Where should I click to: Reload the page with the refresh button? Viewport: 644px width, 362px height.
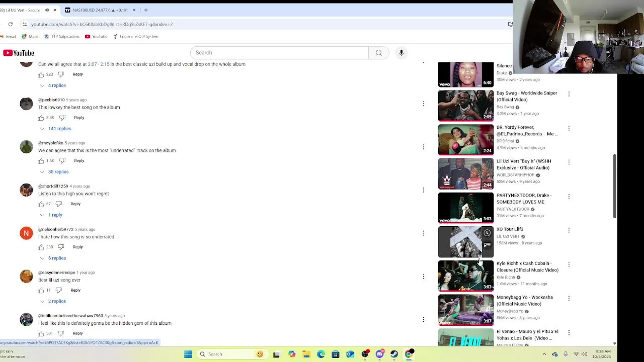click(x=10, y=24)
